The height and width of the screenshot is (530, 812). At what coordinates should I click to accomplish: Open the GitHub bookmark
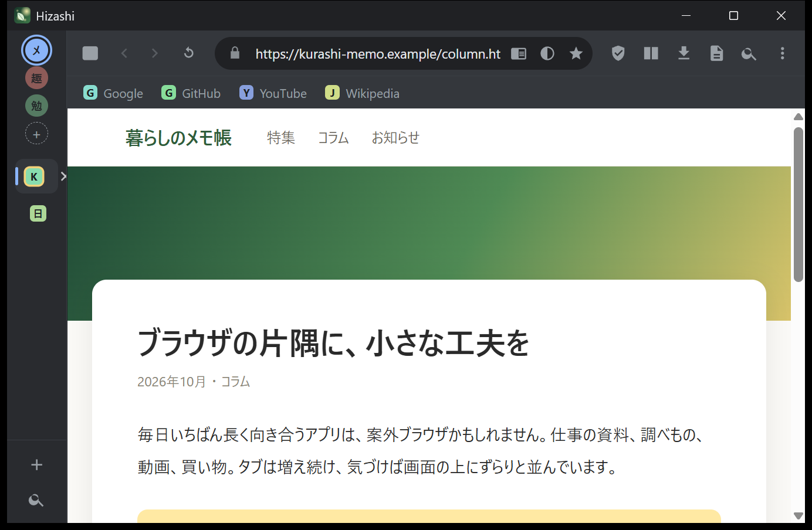coord(191,93)
